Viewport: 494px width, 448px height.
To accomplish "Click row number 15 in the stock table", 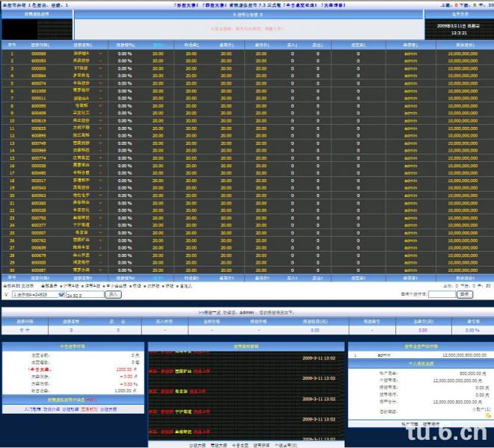I will (12, 158).
